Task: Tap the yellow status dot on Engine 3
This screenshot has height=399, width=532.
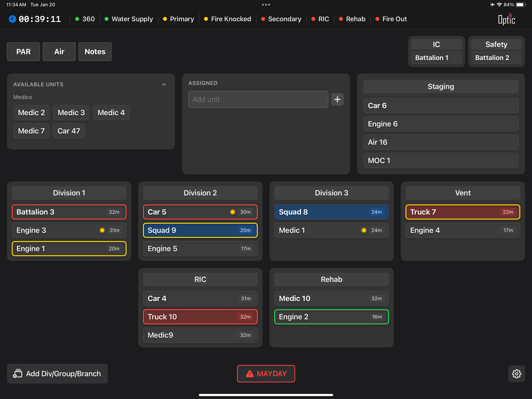Action: point(102,230)
